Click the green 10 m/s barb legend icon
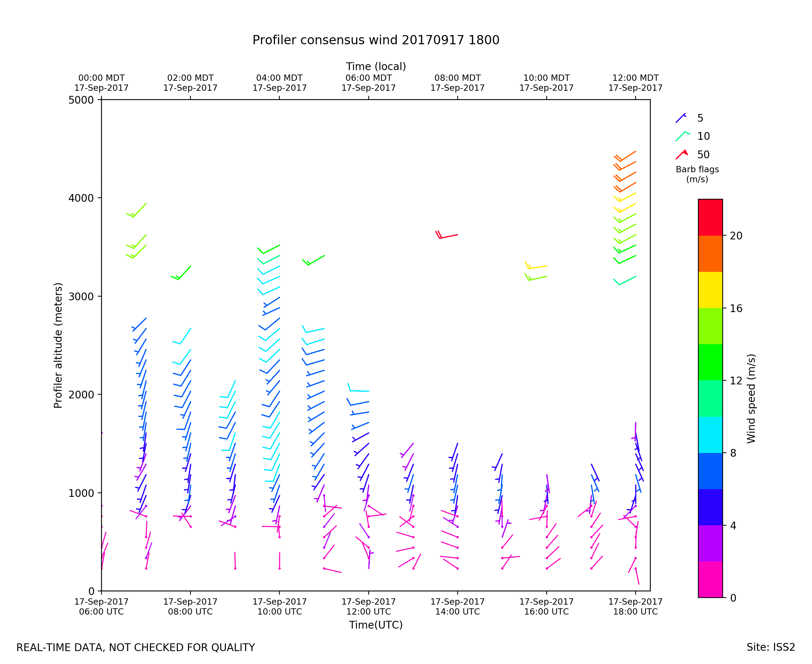Screen dimensions: 812x664 click(682, 136)
